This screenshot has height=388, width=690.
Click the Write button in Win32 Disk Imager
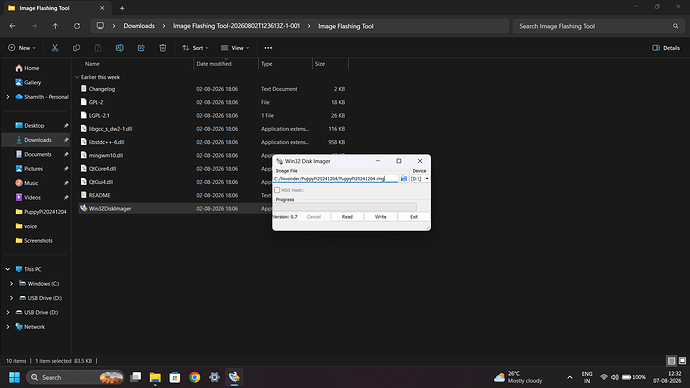(x=380, y=217)
